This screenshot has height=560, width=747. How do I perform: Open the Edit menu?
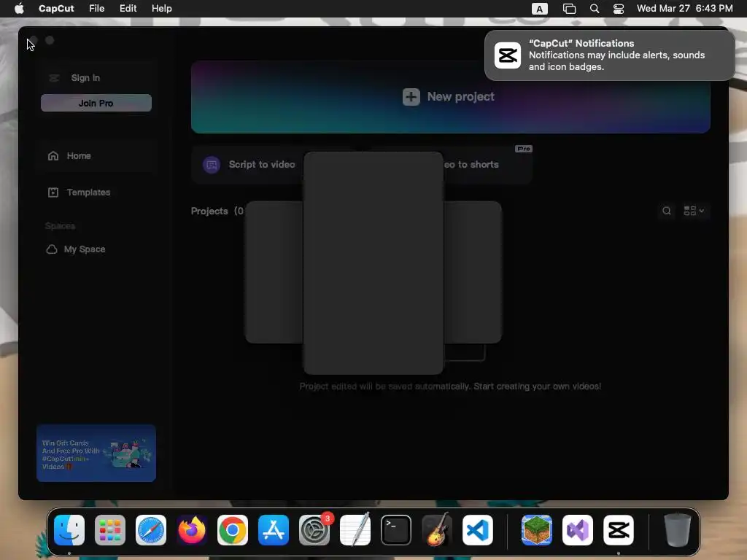pos(128,9)
